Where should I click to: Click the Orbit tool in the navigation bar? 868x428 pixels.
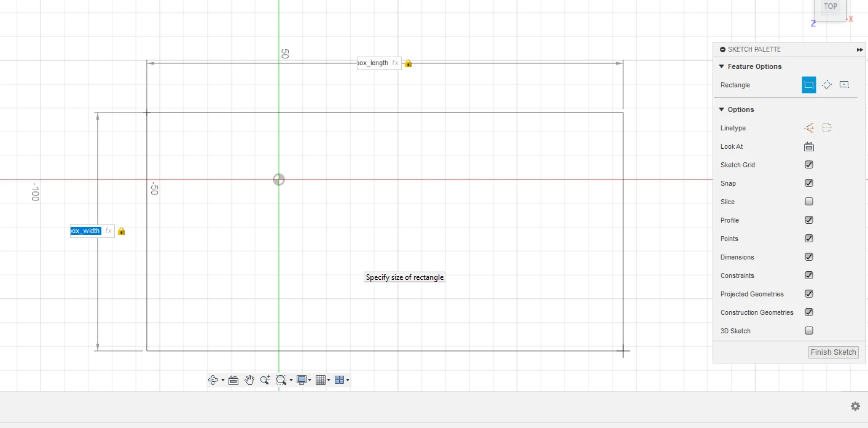coord(213,380)
